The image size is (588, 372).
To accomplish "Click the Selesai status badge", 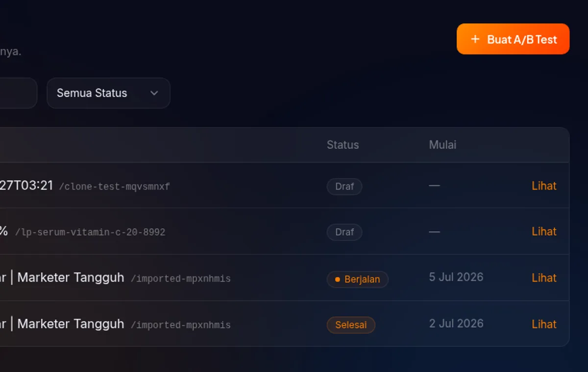I will click(x=351, y=325).
